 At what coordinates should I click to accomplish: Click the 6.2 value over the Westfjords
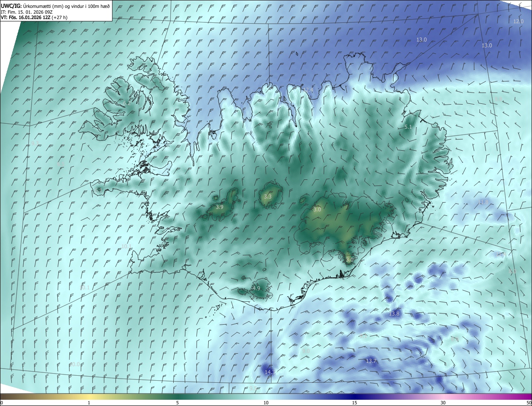[x=127, y=103]
